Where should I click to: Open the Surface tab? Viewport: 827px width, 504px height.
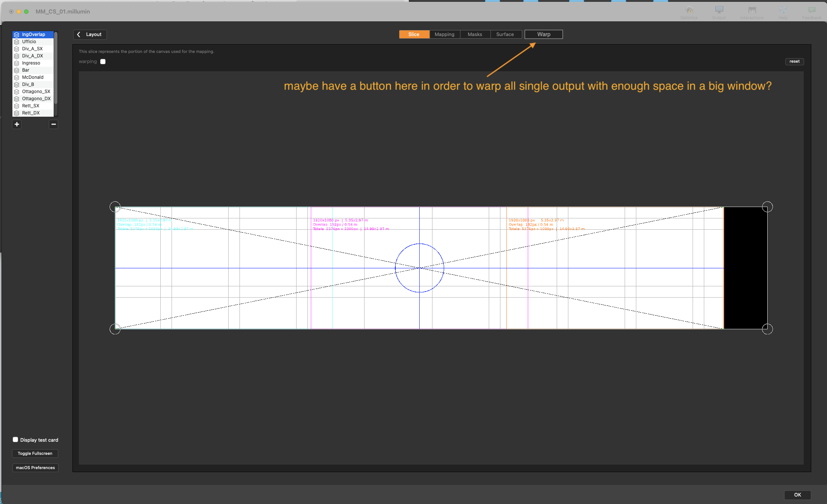505,35
